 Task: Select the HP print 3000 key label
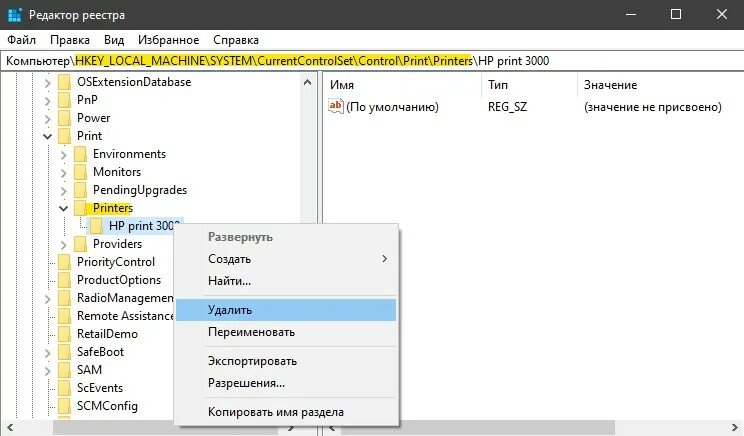click(x=144, y=226)
